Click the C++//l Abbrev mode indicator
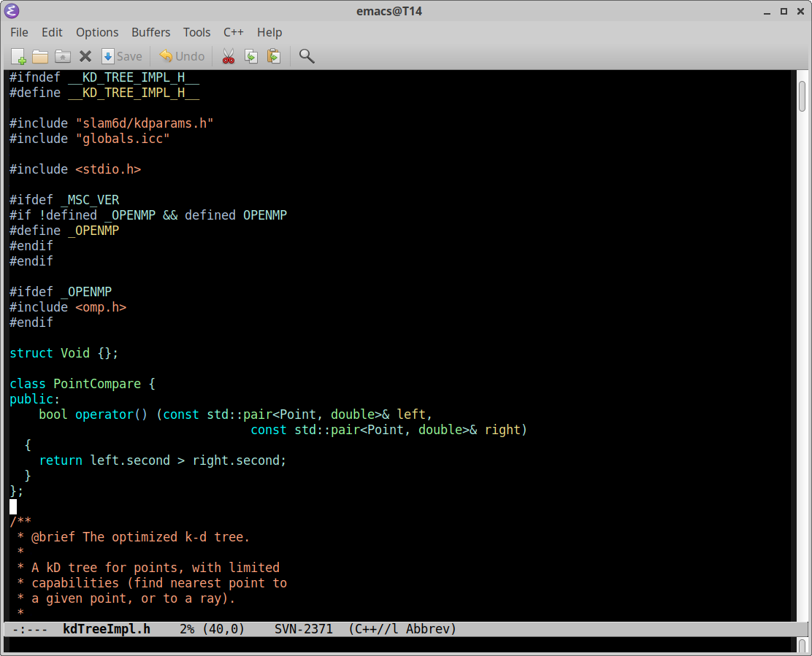Screen dimensions: 812x656 point(402,628)
